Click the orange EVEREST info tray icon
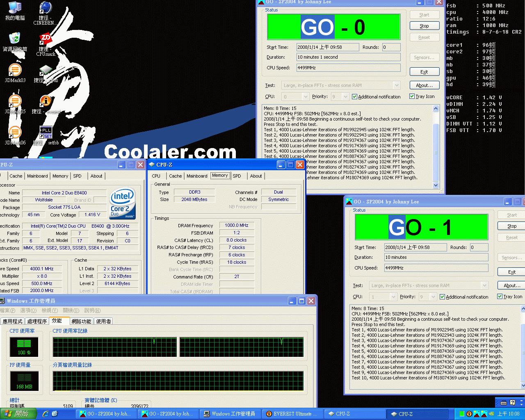The width and height of the screenshot is (525, 420). tap(469, 414)
